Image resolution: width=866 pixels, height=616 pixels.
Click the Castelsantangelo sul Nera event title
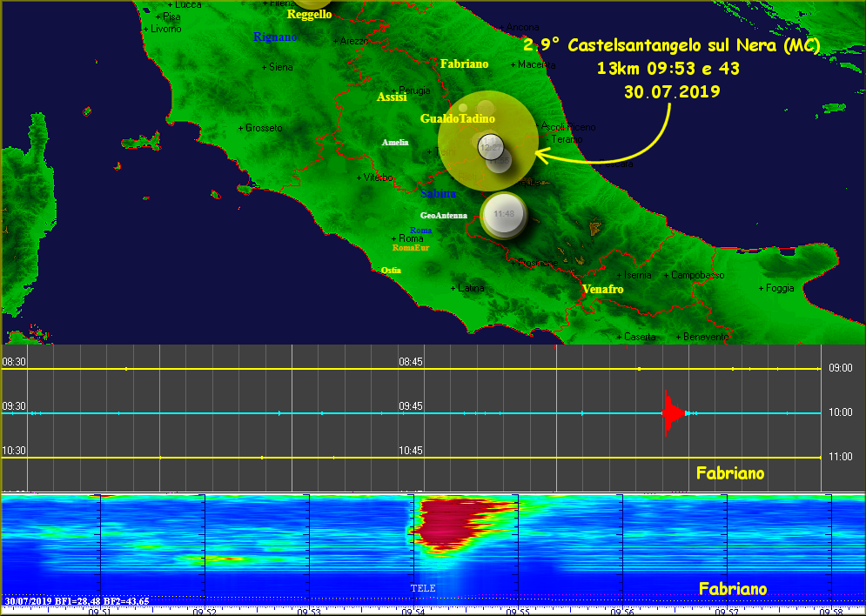(x=672, y=45)
